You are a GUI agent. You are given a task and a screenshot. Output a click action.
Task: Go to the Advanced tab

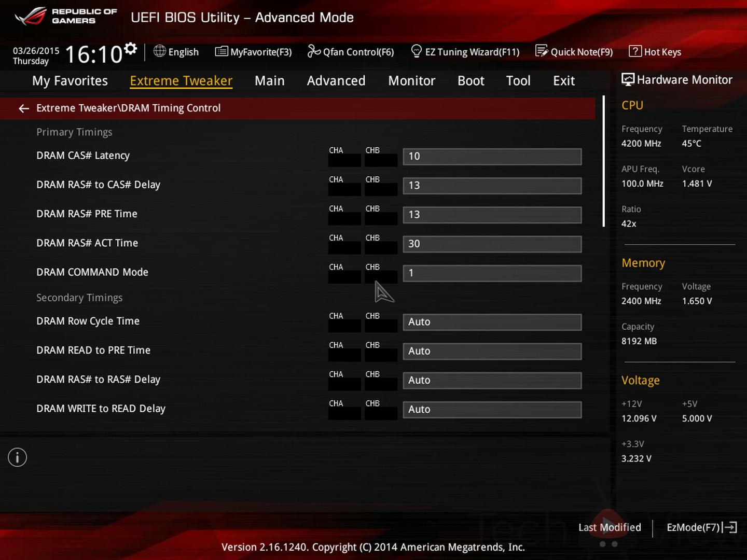[x=336, y=81]
